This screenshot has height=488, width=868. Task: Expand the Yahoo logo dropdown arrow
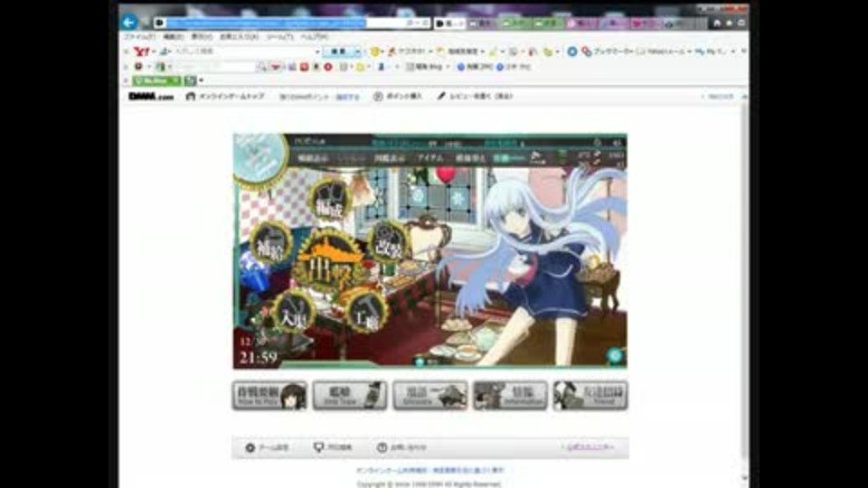click(154, 52)
